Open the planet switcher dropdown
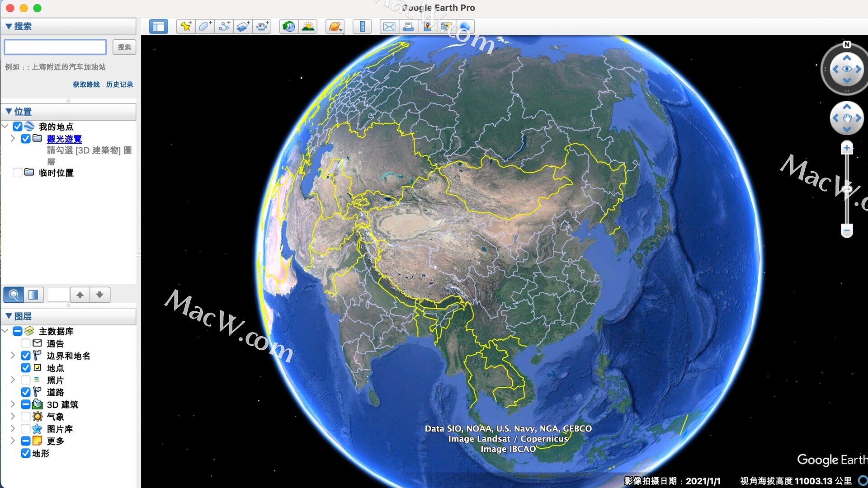Image resolution: width=868 pixels, height=488 pixels. point(335,27)
